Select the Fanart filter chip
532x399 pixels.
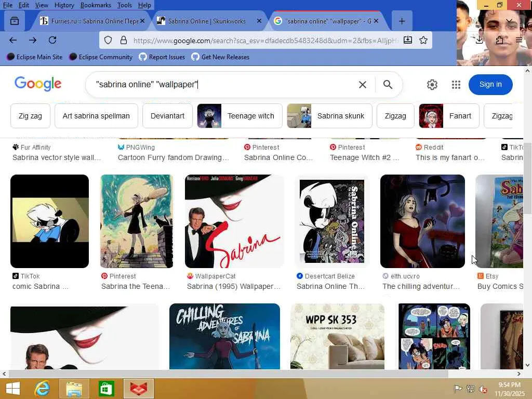(449, 116)
